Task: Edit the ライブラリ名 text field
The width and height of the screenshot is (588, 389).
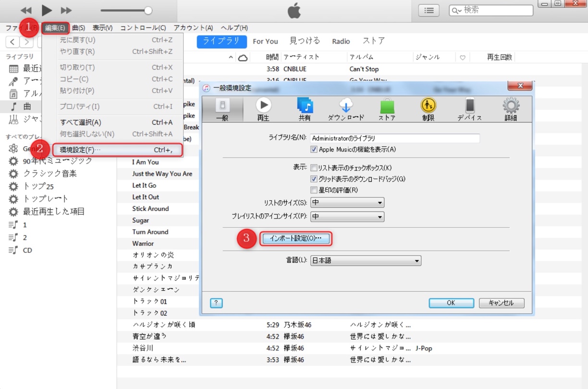Action: point(395,138)
